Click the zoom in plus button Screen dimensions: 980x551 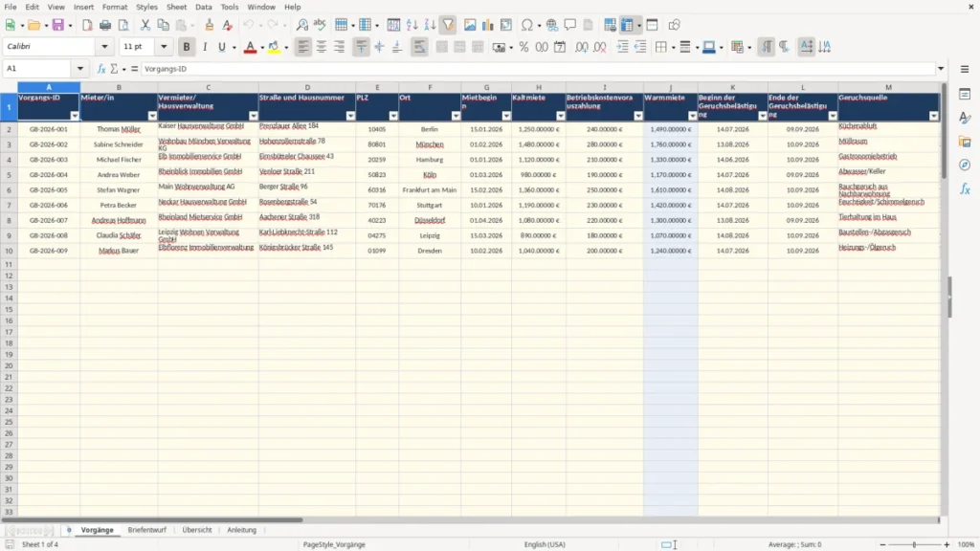[x=947, y=544]
